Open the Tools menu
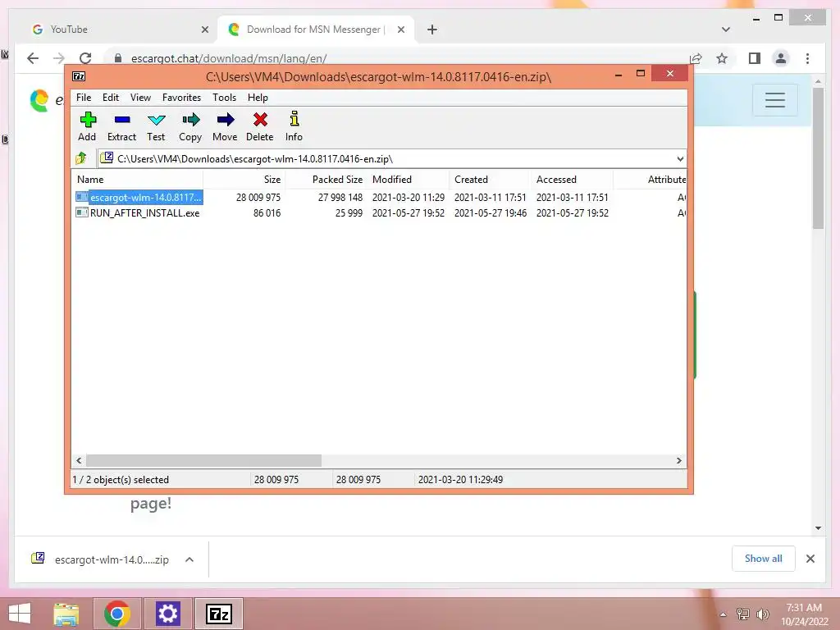The height and width of the screenshot is (630, 840). [224, 98]
